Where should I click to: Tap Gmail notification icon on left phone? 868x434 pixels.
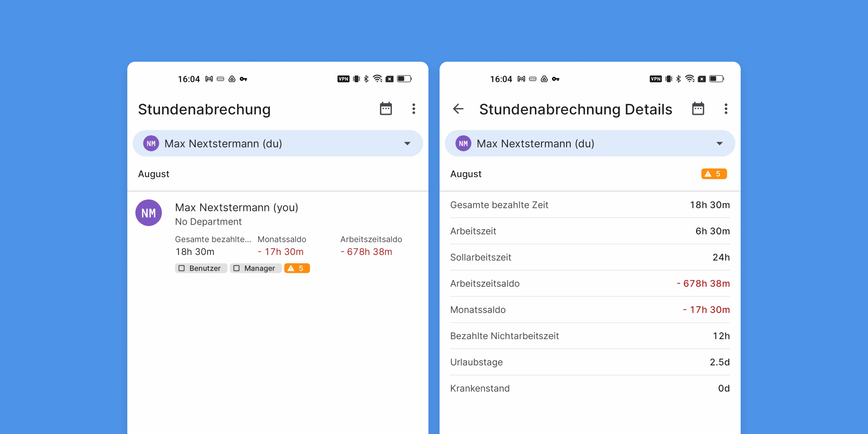pos(209,79)
